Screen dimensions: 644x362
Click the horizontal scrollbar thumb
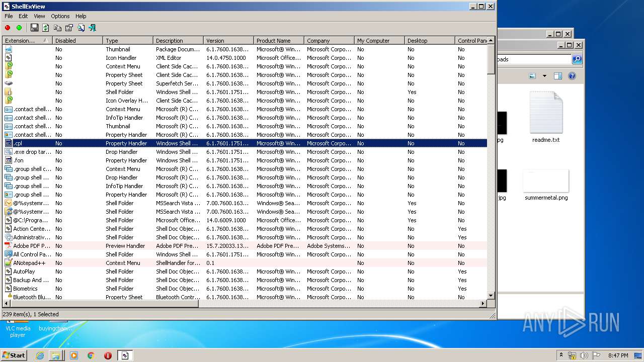click(x=105, y=304)
